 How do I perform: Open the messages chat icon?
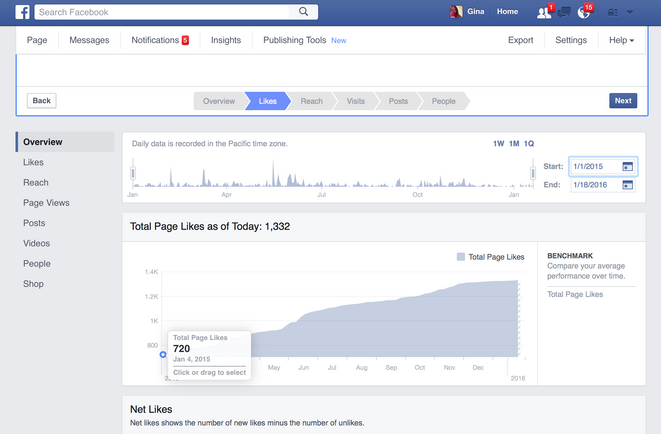564,13
